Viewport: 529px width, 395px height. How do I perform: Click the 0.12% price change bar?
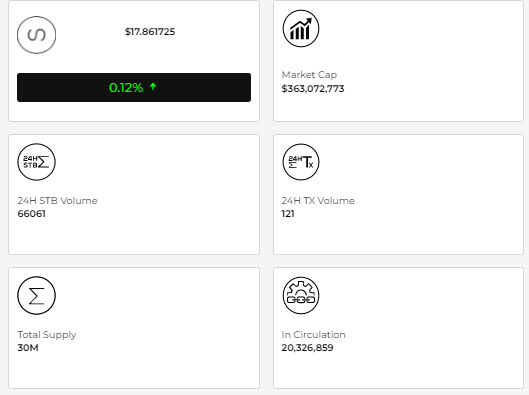[x=134, y=87]
